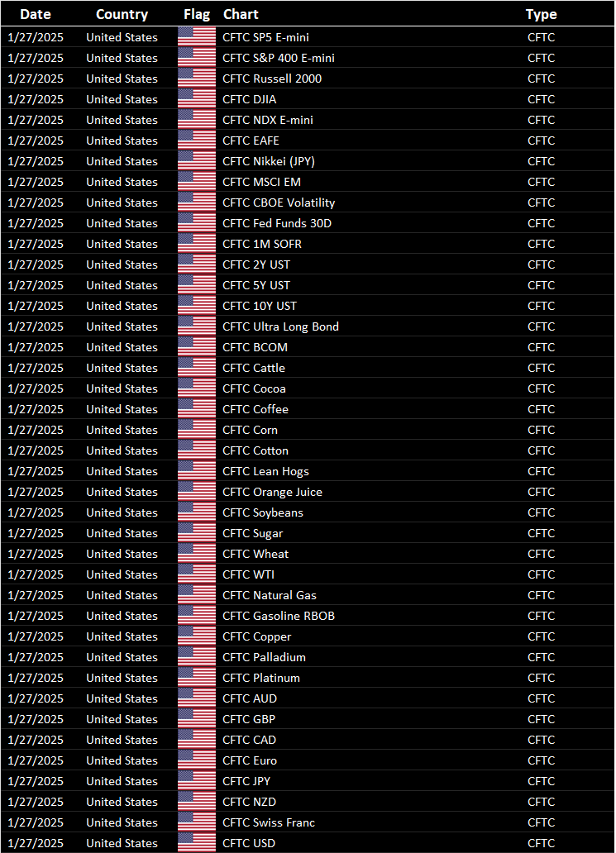Screen dimensions: 616x853
Task: Click the US flag in CFTC GBP row
Action: click(197, 719)
